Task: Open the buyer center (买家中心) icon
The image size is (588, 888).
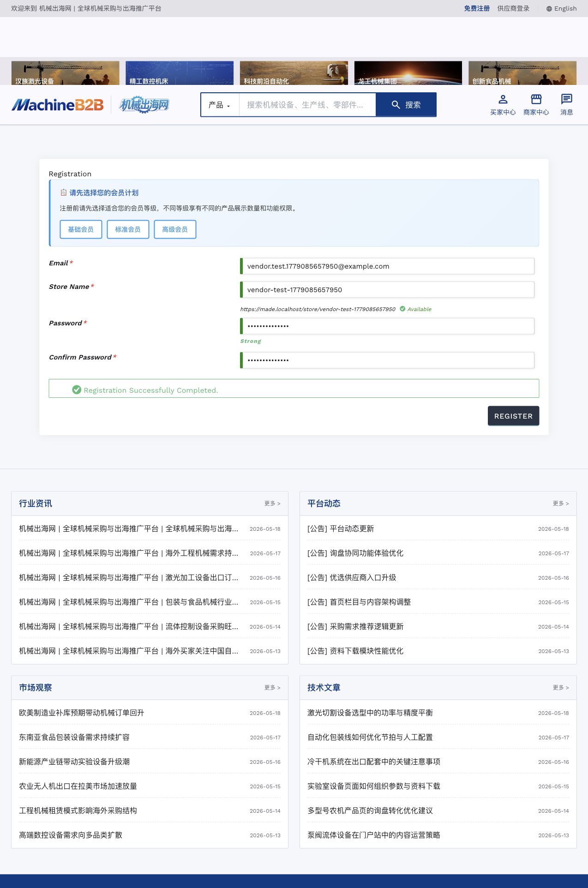Action: [x=503, y=99]
